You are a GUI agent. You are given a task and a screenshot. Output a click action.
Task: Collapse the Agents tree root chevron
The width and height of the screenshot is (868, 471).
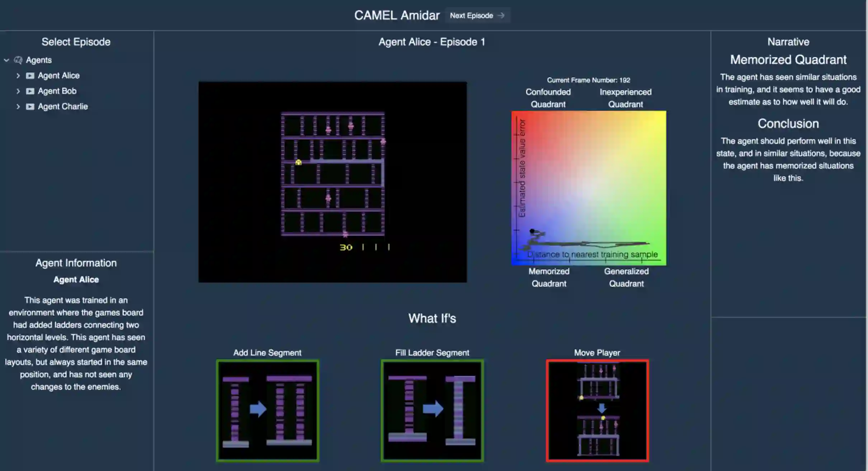click(6, 60)
